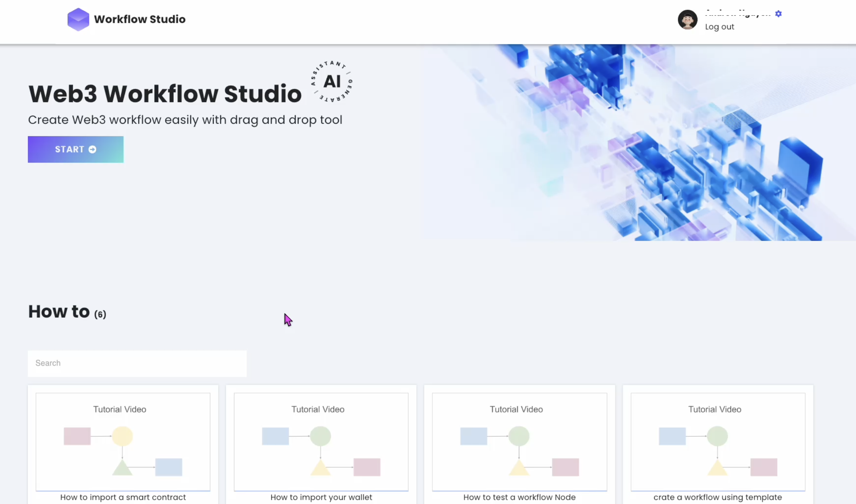Screen dimensions: 856x504
Task: Click the AI Assistant Generate badge
Action: point(332,82)
